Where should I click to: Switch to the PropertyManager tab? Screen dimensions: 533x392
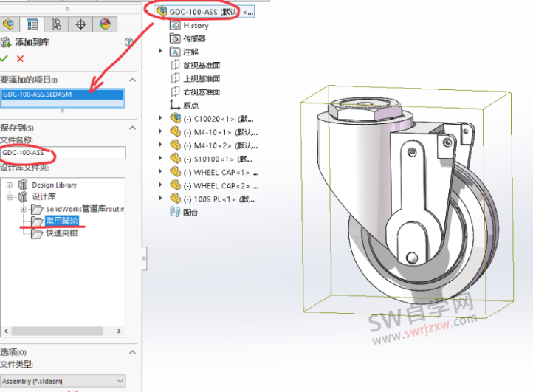(x=32, y=24)
